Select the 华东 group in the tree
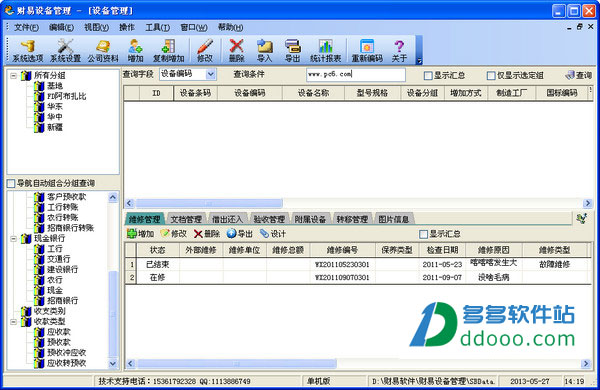 pos(55,106)
